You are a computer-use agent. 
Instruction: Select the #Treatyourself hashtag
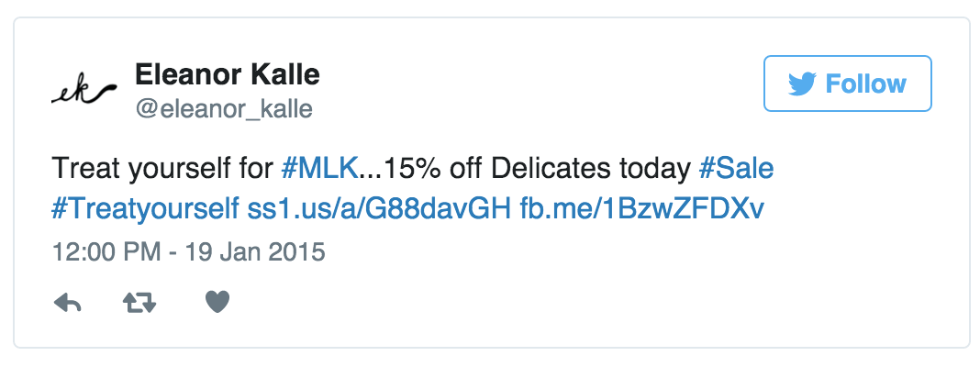(145, 209)
